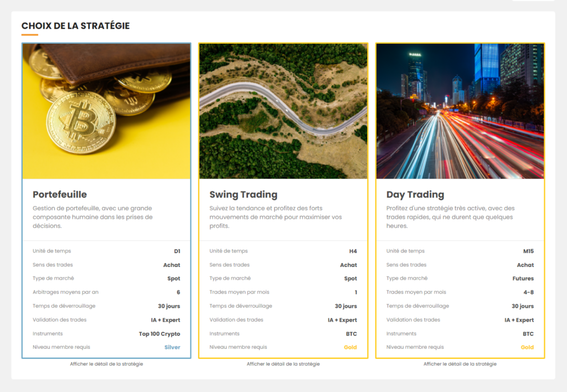567x392 pixels.
Task: Open the Day Trading city lights image
Action: 460,111
